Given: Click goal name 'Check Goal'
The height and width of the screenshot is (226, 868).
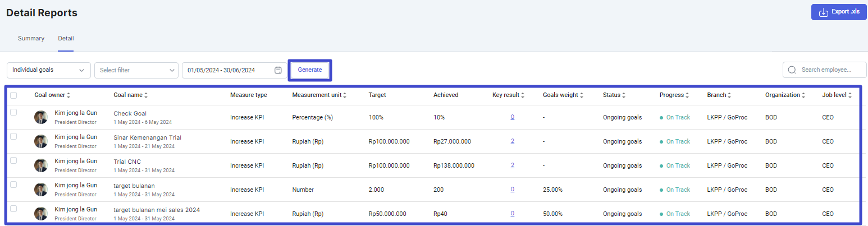Looking at the screenshot, I should point(130,113).
